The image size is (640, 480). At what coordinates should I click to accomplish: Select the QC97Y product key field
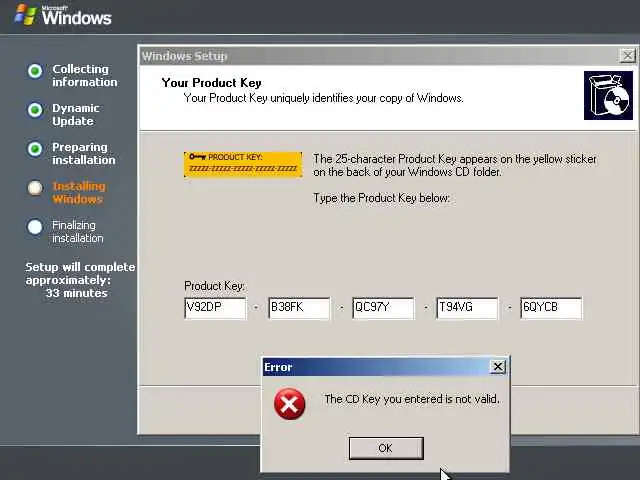click(x=383, y=308)
